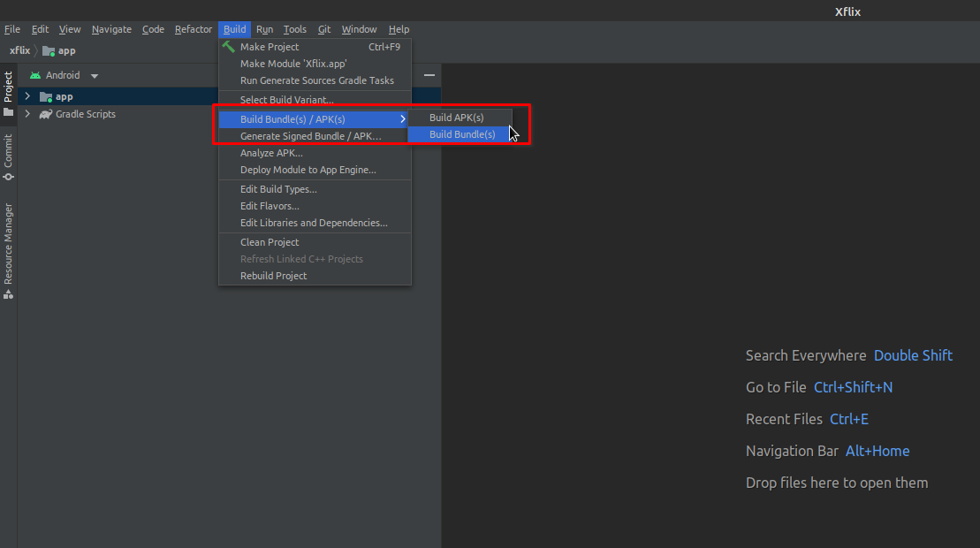Select Run Generate Sources Gradle Tasks
Screen dimensions: 980x548
315,80
